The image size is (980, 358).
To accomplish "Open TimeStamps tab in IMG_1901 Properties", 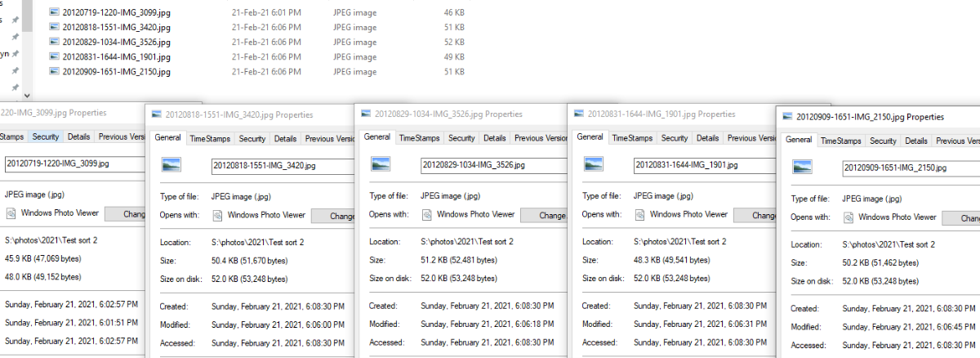I will pos(633,138).
